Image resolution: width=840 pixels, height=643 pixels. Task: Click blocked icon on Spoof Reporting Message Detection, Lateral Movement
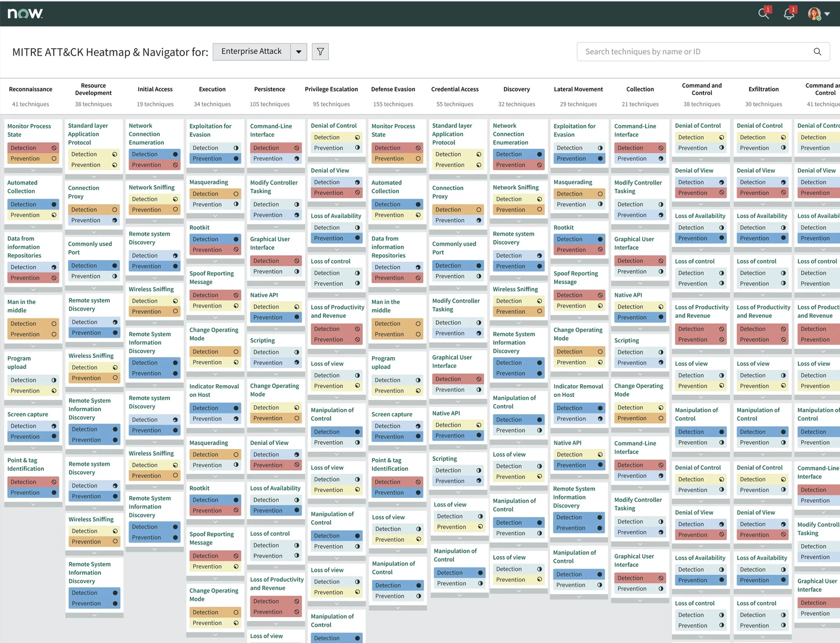pos(600,295)
